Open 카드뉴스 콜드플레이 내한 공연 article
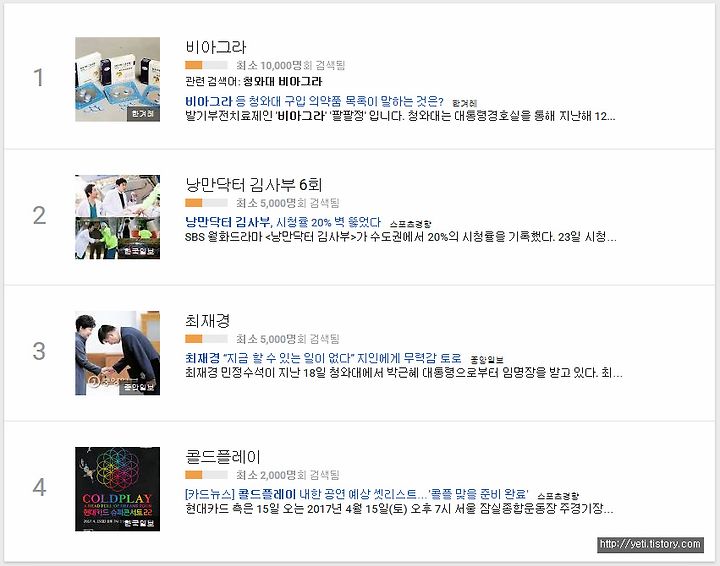720x566 pixels. (x=356, y=494)
